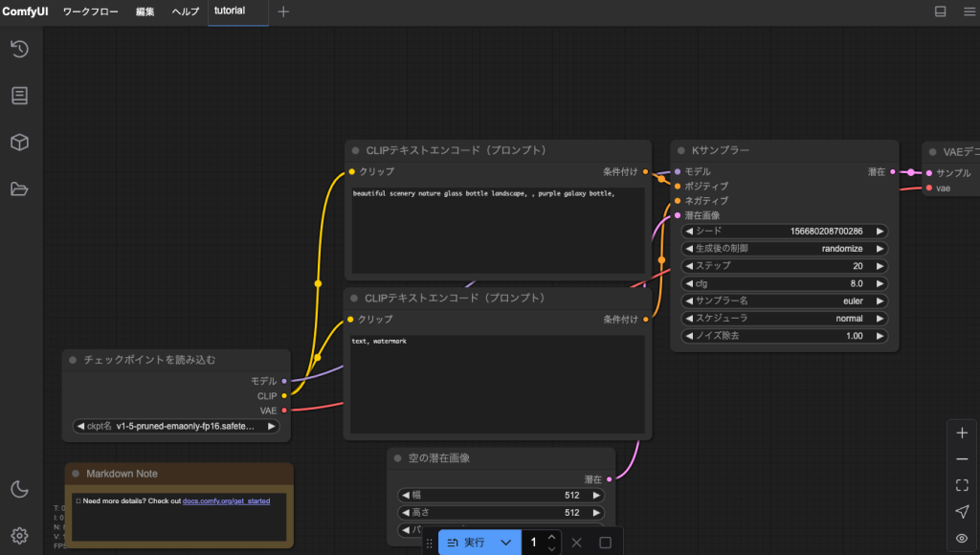
Task: Open the queue history sidebar panel
Action: point(19,50)
